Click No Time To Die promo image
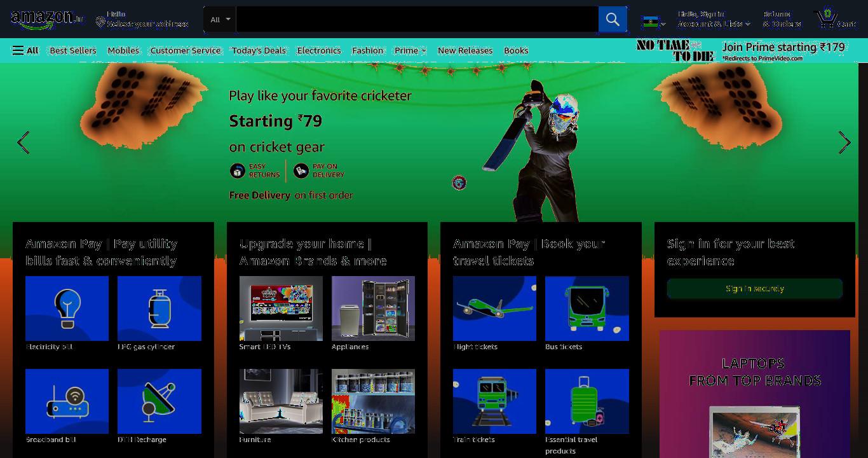The height and width of the screenshot is (458, 868). [675, 50]
